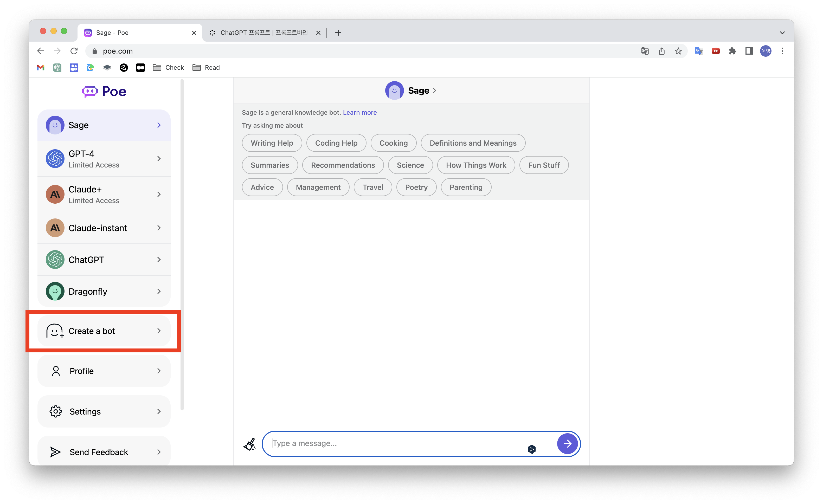823x504 pixels.
Task: Click the Sage avatar in chat header
Action: tap(394, 91)
